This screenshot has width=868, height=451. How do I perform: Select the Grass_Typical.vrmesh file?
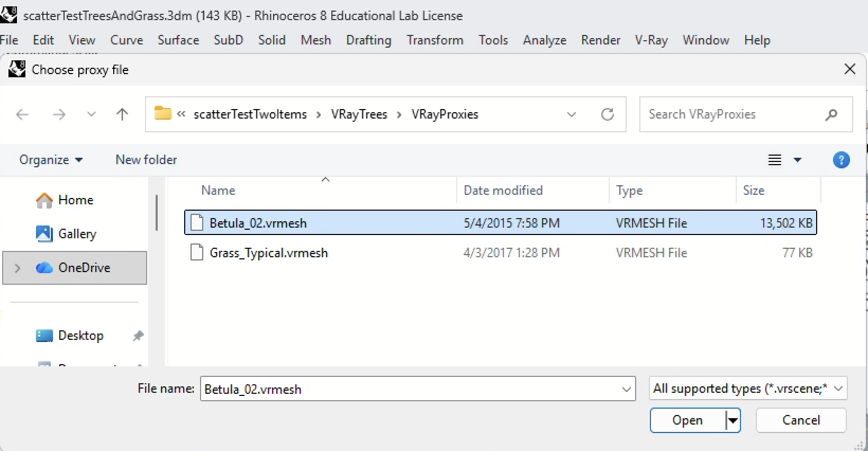[x=268, y=253]
